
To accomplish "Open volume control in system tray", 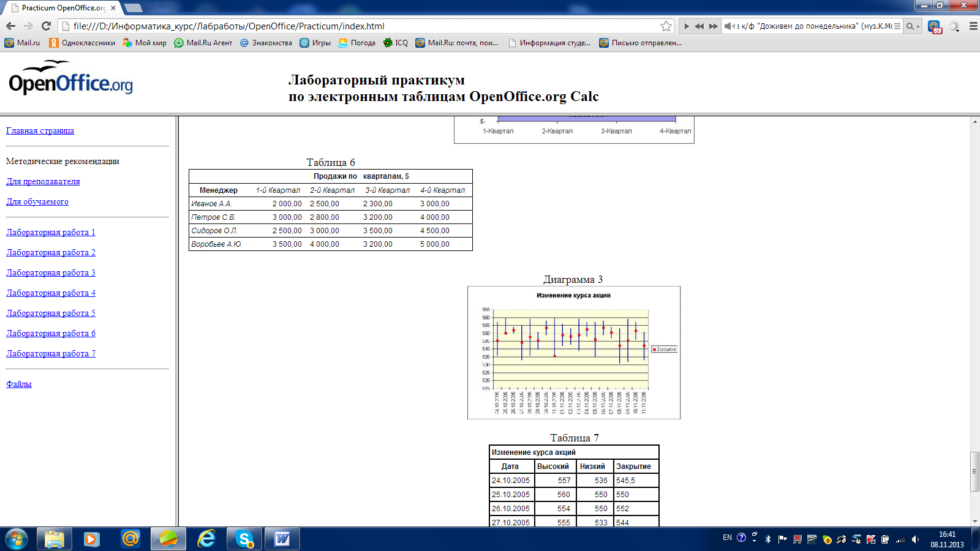I will coord(915,539).
